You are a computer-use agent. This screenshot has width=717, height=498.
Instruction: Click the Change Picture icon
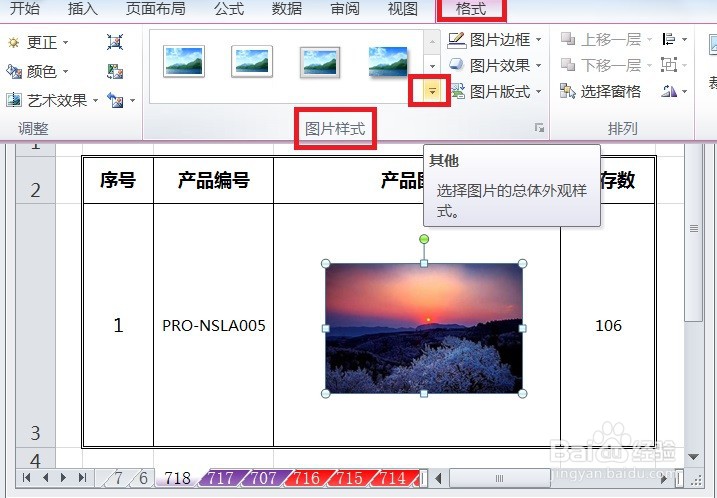pos(114,71)
